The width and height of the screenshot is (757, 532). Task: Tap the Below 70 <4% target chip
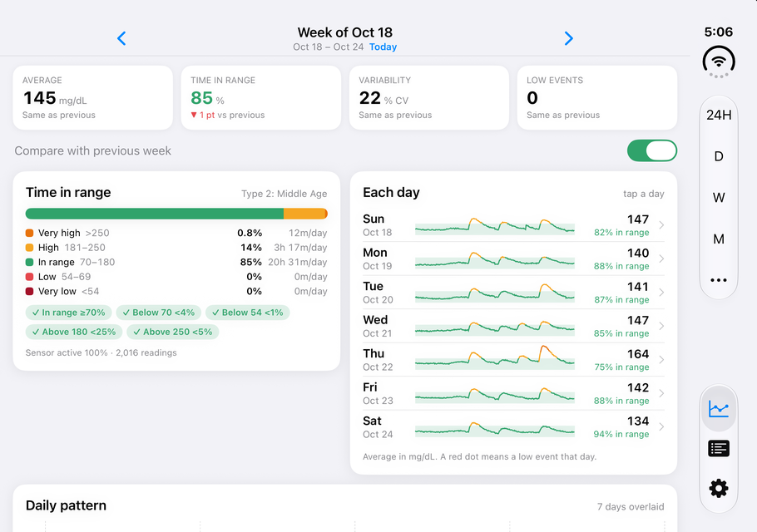click(x=159, y=313)
